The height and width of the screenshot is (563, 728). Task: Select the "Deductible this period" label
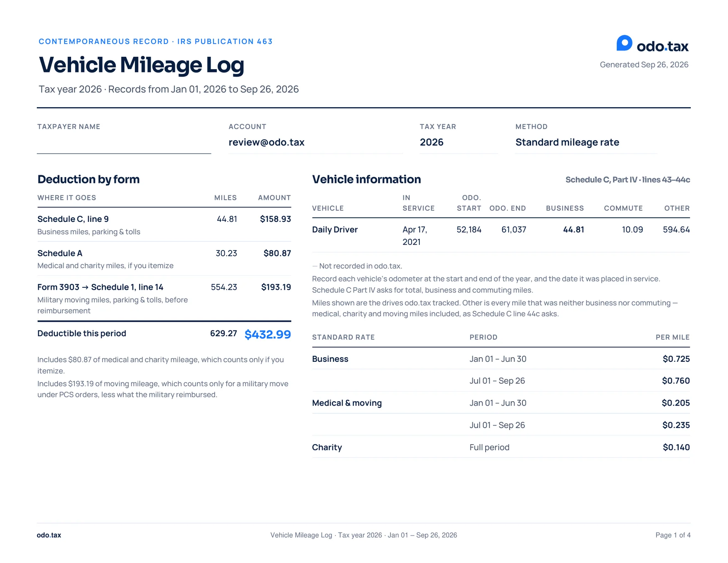(82, 334)
